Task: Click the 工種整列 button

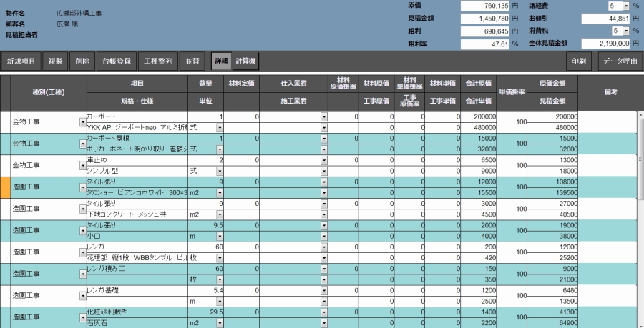Action: pos(158,61)
